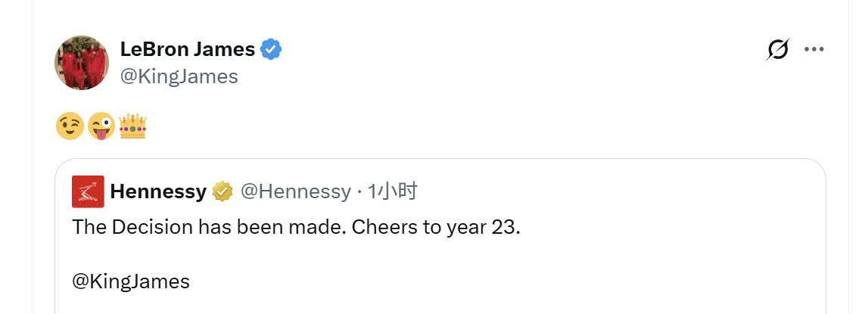
Task: Click the LeBron James display name
Action: click(187, 50)
